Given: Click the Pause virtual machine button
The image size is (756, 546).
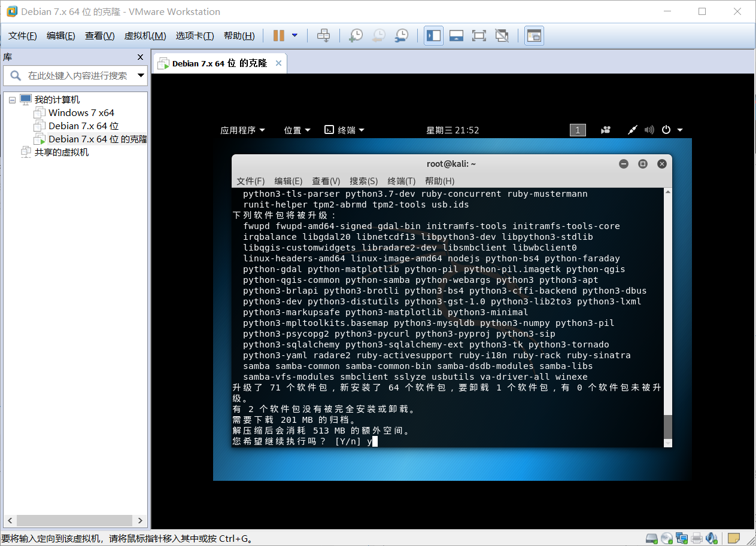Looking at the screenshot, I should click(x=279, y=36).
